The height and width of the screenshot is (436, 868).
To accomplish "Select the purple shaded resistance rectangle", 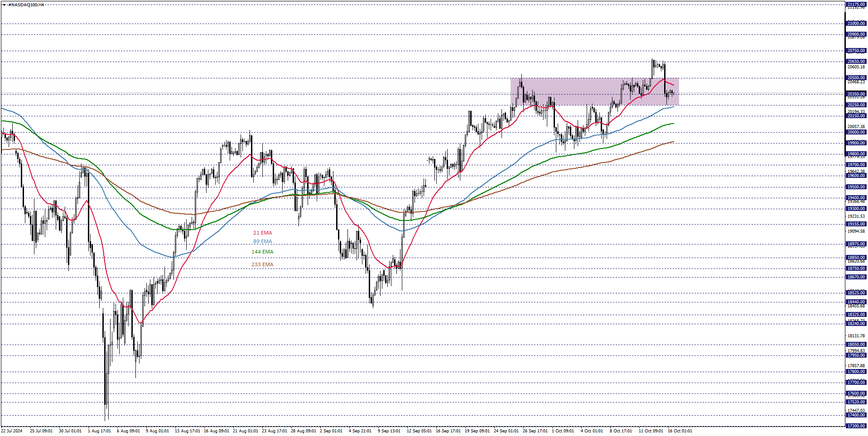I will (x=594, y=91).
